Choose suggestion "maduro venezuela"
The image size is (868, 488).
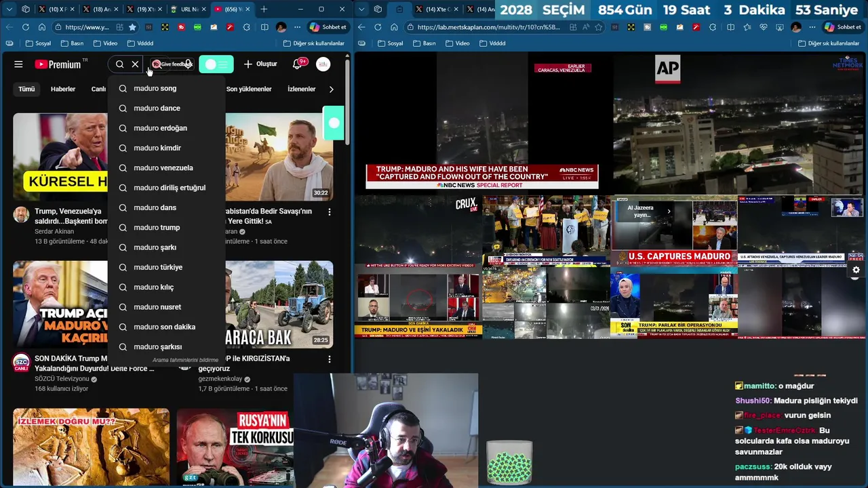pyautogui.click(x=166, y=168)
